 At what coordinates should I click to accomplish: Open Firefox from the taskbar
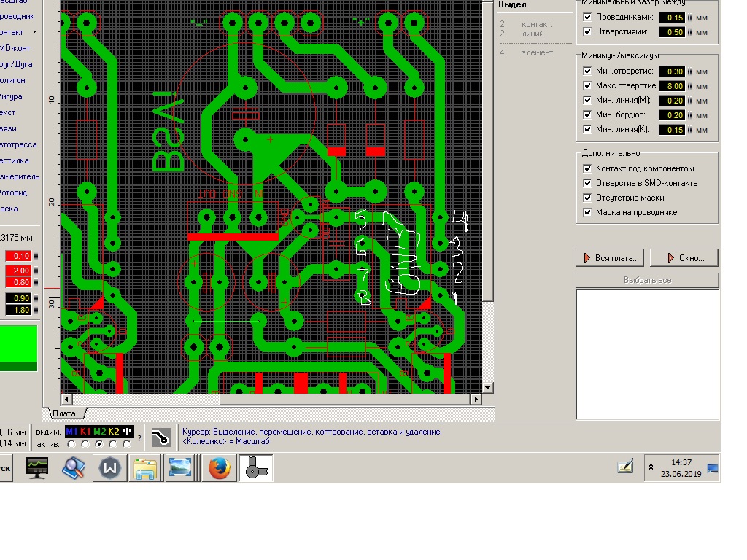click(x=218, y=468)
